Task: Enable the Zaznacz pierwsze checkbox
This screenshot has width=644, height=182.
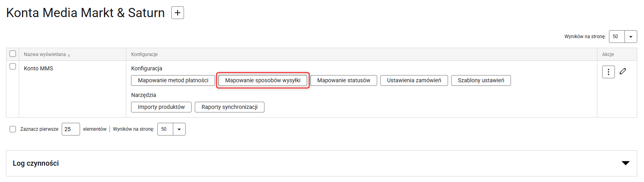Action: click(x=13, y=129)
